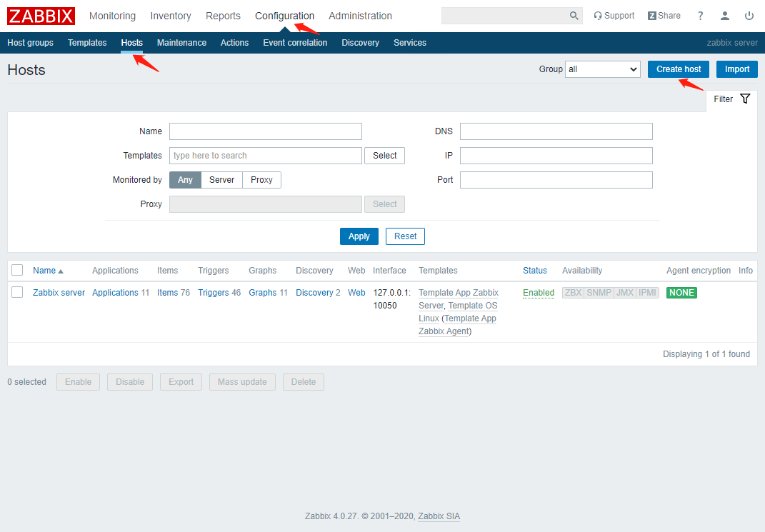The width and height of the screenshot is (765, 532).
Task: Open the Monitoring menu
Action: (x=112, y=16)
